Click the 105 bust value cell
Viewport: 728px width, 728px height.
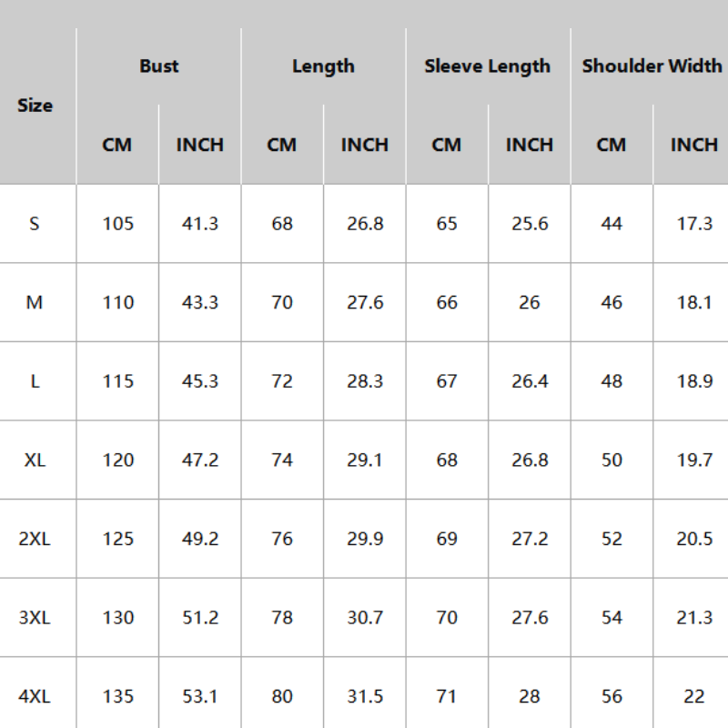117,224
